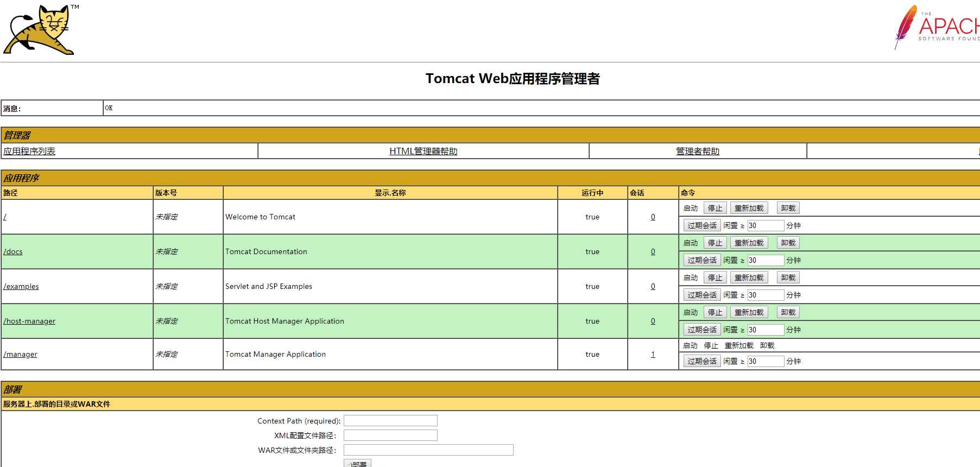Click 过期会话 button in /examples row

pyautogui.click(x=702, y=295)
